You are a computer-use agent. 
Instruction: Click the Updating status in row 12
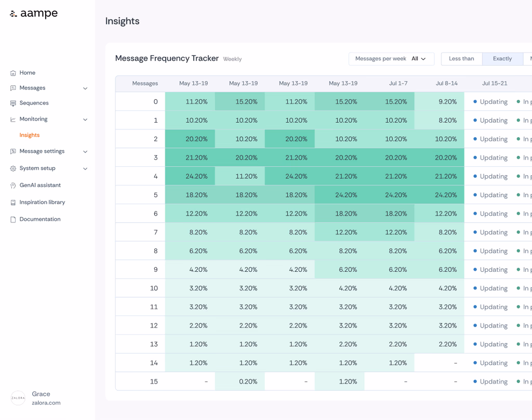point(490,325)
